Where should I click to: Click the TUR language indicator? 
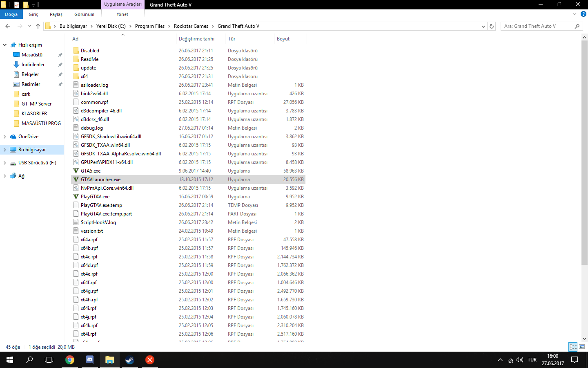(x=532, y=360)
